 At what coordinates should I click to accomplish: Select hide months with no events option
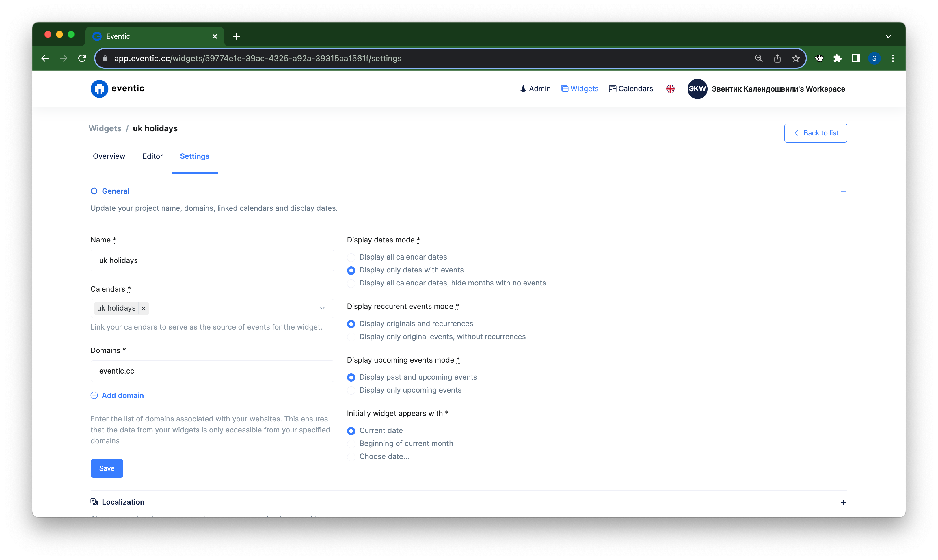pos(351,283)
